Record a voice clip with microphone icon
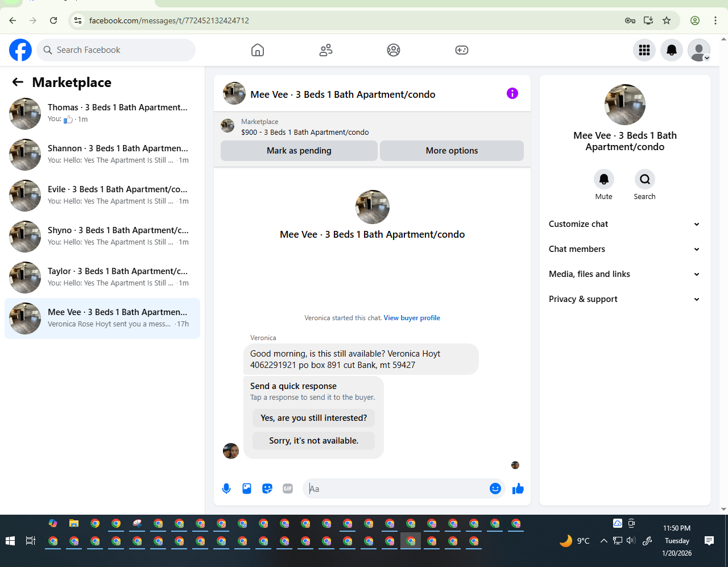728x567 pixels. [x=226, y=489]
